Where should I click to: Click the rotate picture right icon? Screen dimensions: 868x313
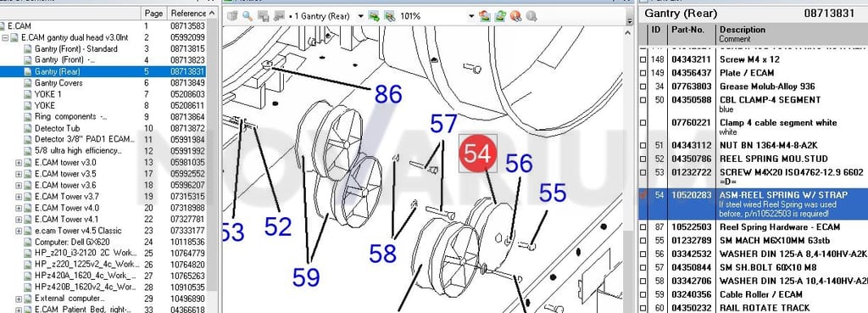pos(500,16)
